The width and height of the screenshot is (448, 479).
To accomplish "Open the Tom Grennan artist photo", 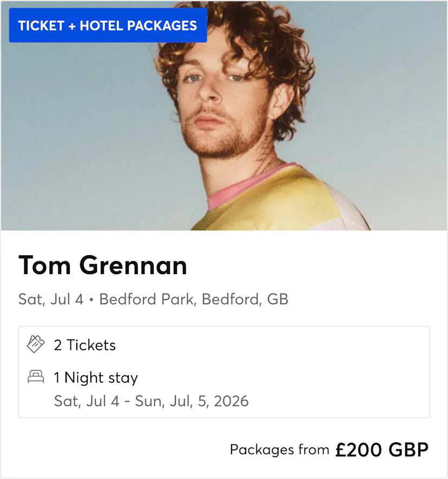I will (224, 116).
